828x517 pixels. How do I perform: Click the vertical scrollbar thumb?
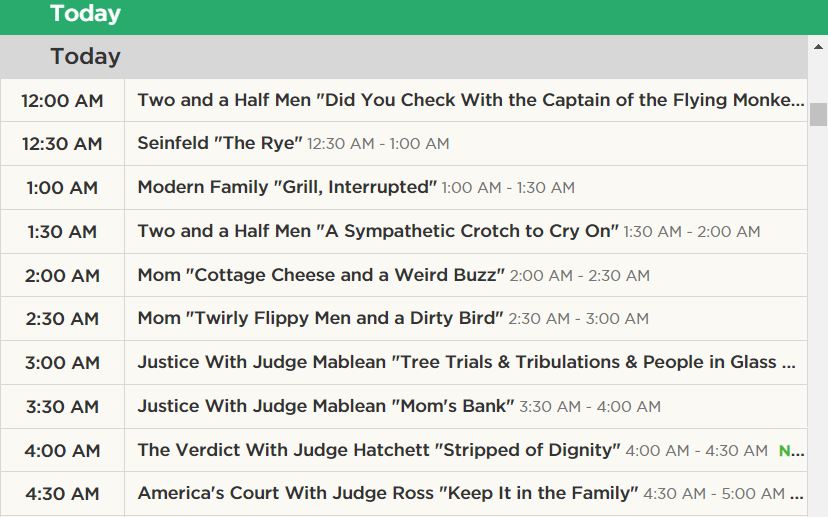tap(818, 114)
